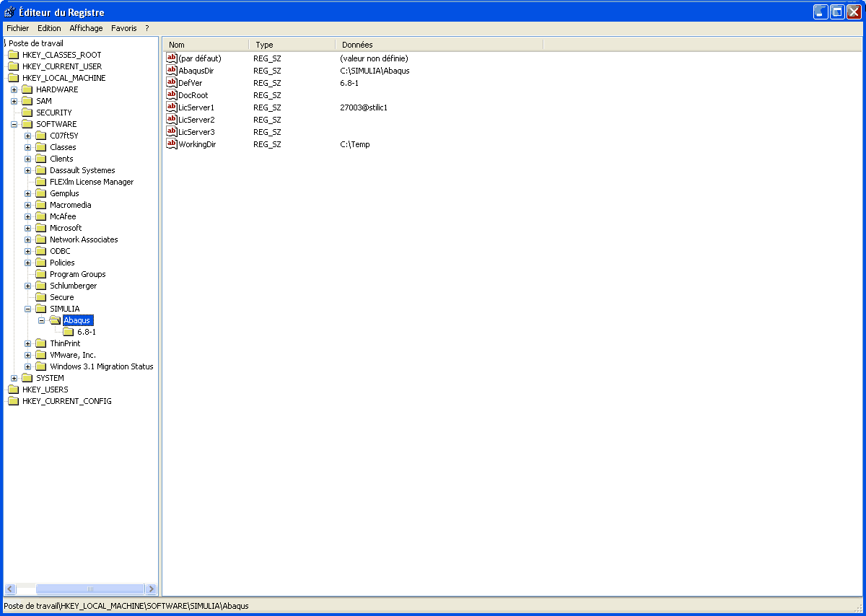Click the DefVer string value icon
The width and height of the screenshot is (866, 616).
172,83
